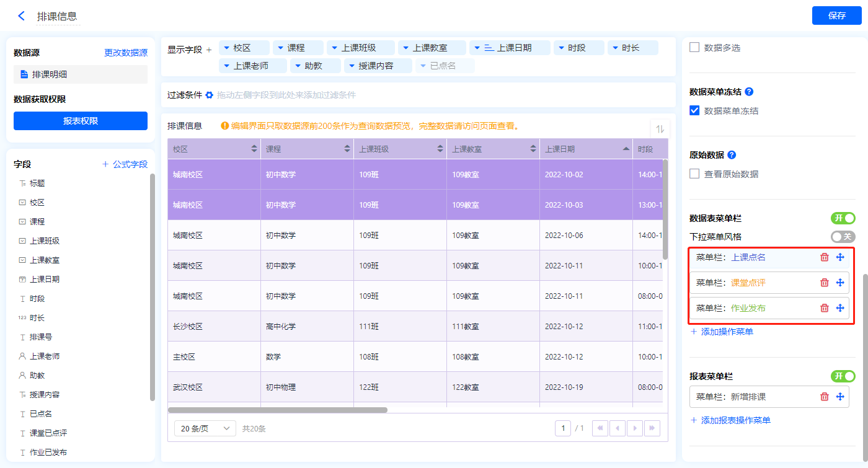Click the help icon next to 数据菜单冻结
The width and height of the screenshot is (868, 468).
tap(749, 92)
